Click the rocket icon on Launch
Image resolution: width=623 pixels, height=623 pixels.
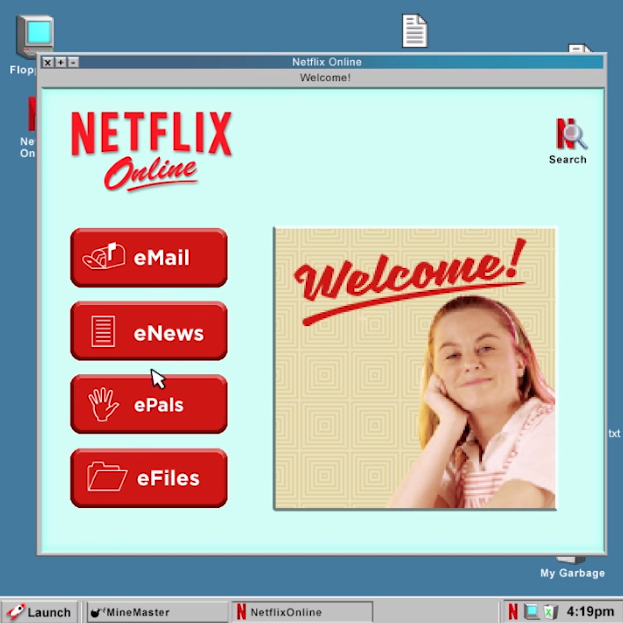[x=15, y=612]
